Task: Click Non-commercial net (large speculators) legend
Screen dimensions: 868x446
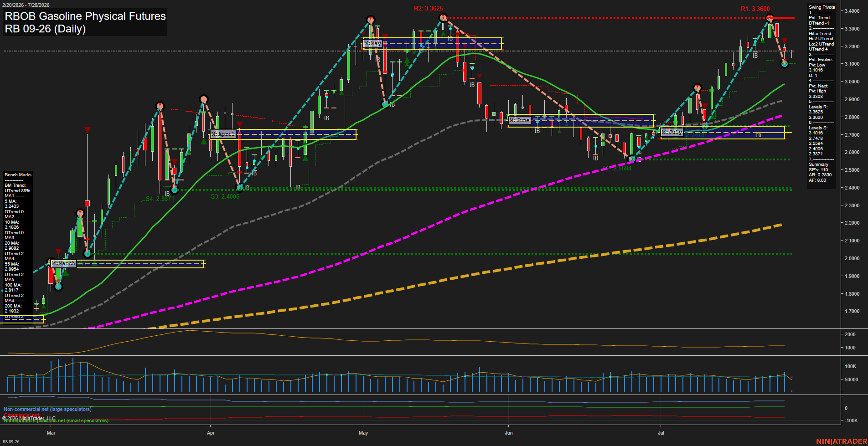Action: pyautogui.click(x=47, y=409)
